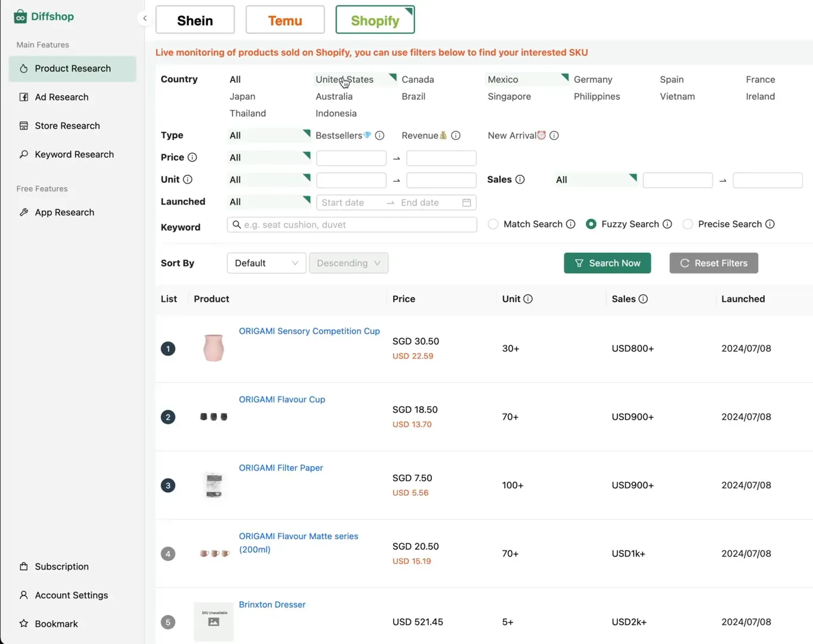813x644 pixels.
Task: Open the ORIGAMI Filter Paper product link
Action: (x=281, y=468)
